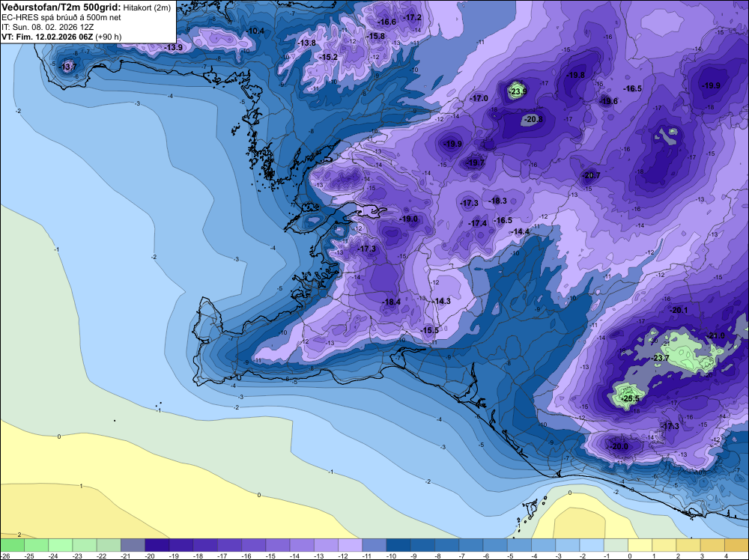Click the -18.3 temperature label
The image size is (749, 560).
[x=498, y=201]
